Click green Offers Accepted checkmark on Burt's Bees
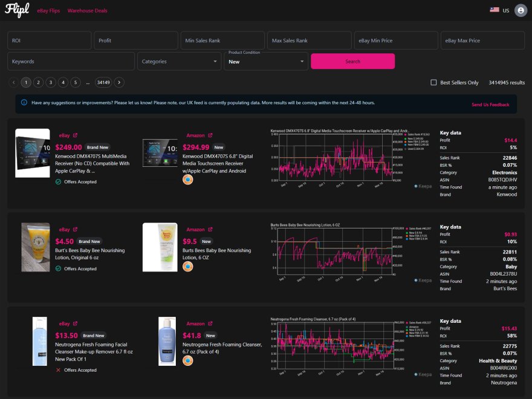The width and height of the screenshot is (532, 399). pos(59,268)
